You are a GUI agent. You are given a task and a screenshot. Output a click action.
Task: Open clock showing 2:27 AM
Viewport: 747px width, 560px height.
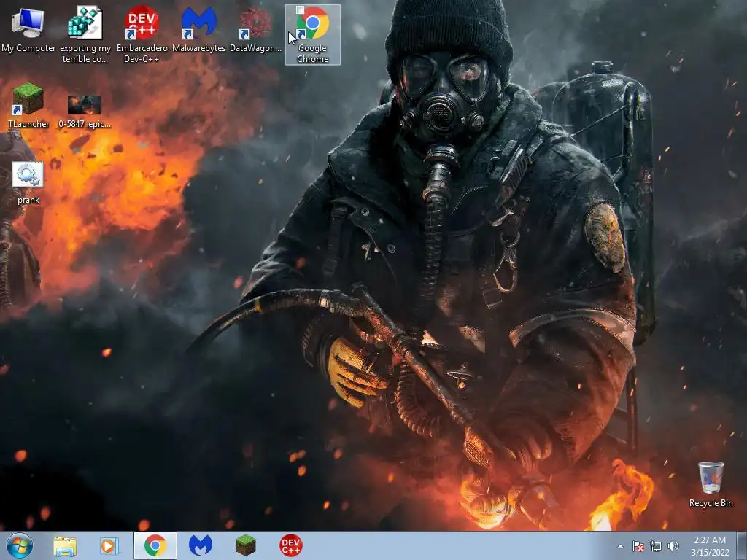(x=710, y=546)
